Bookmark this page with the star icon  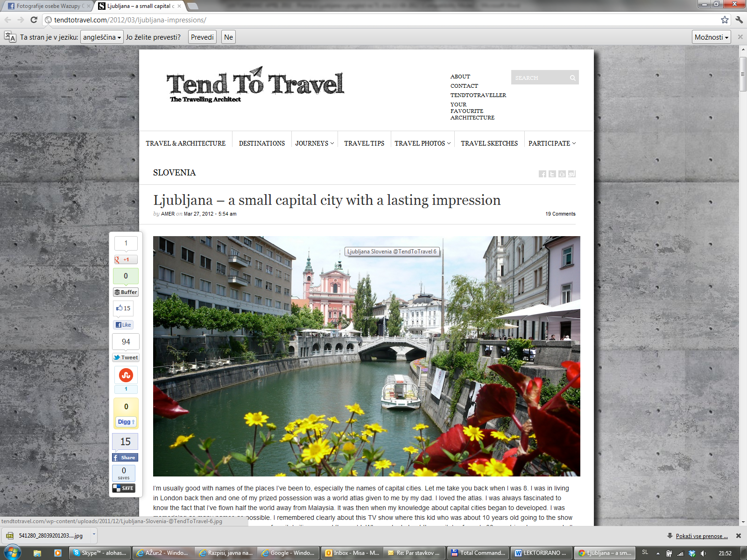724,20
